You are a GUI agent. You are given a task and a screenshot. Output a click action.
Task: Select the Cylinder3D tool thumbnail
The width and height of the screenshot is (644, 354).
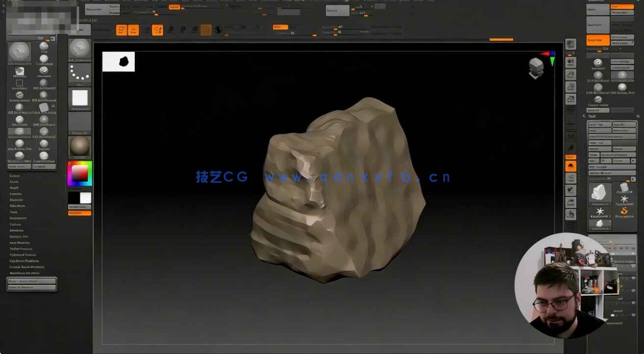tap(624, 189)
